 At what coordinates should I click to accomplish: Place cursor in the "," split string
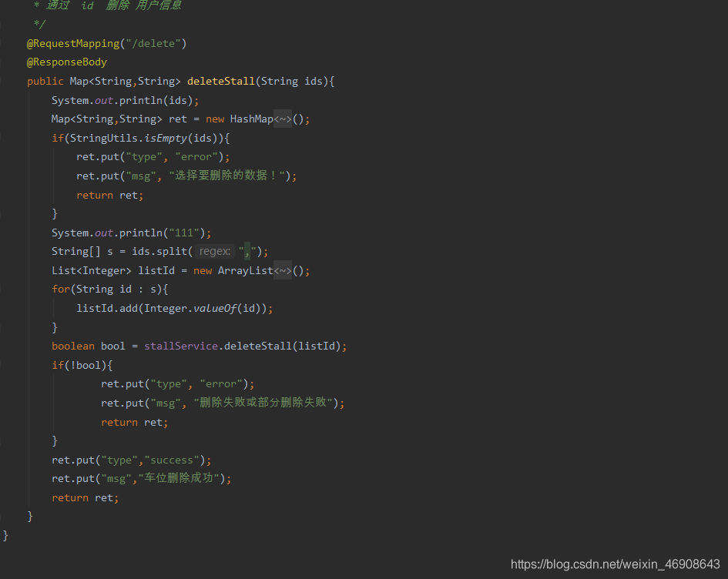[x=247, y=252]
